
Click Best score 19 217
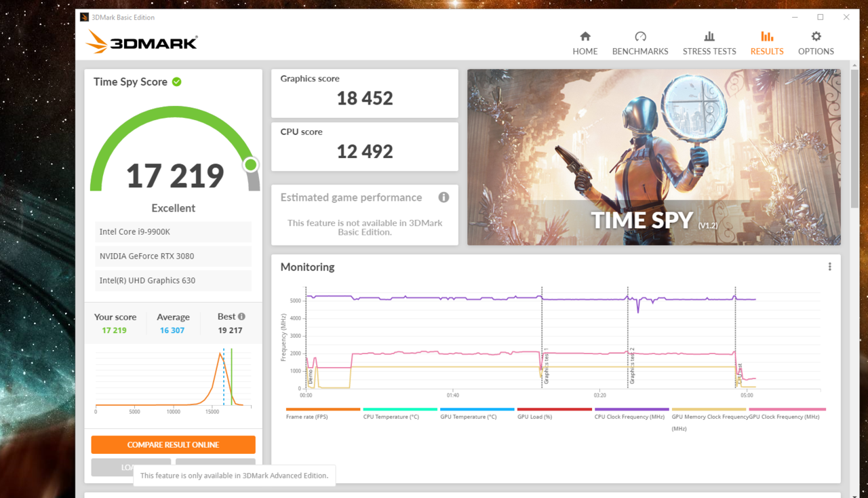point(230,330)
